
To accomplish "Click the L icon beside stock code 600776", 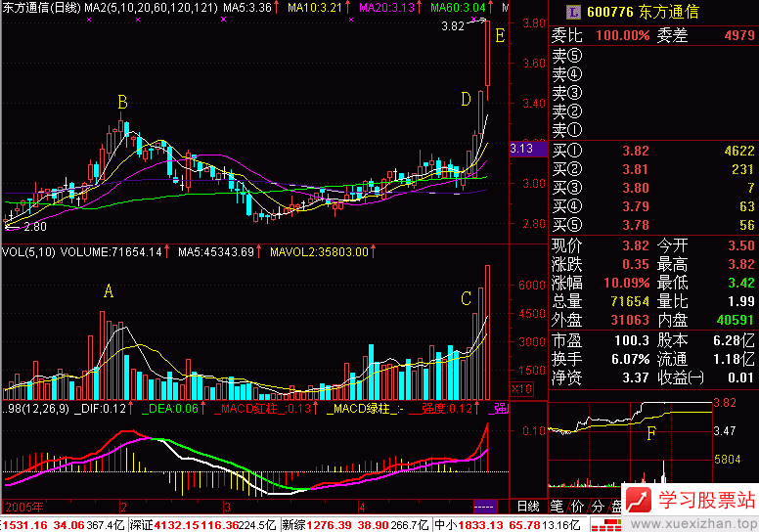I will [573, 12].
